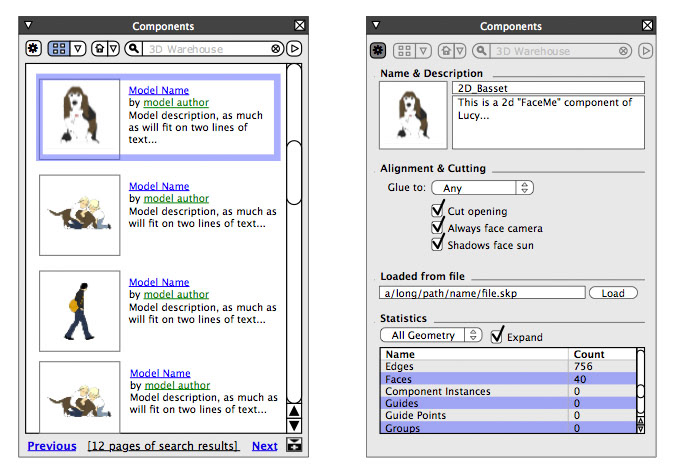Select the Faces row in statistics table
Screen dimensions: 673x475
point(508,379)
